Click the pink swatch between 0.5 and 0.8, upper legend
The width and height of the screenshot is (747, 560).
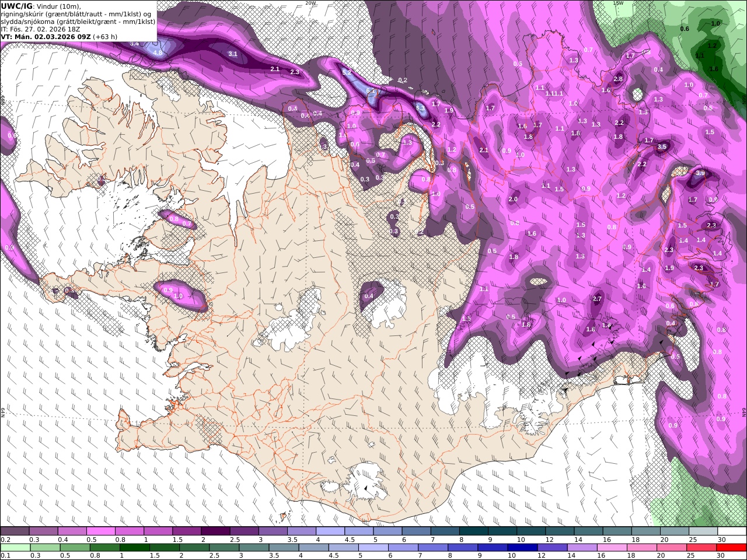100,531
